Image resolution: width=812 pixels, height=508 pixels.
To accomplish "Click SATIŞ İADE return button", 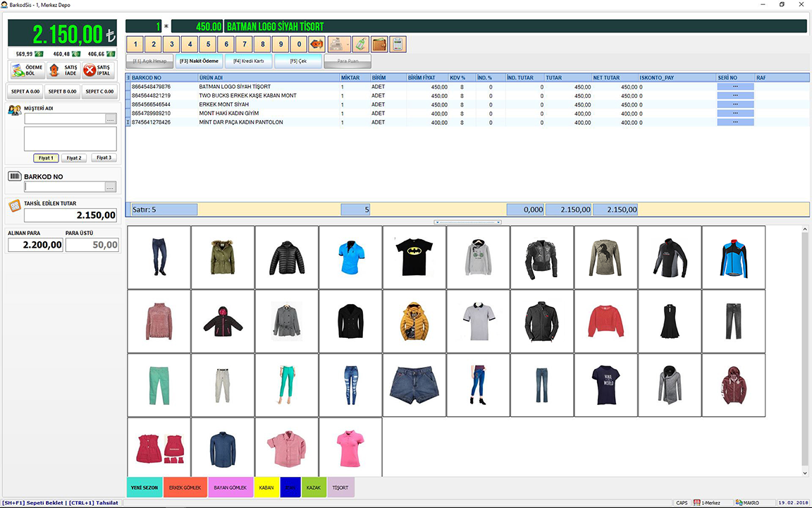I will click(x=63, y=70).
